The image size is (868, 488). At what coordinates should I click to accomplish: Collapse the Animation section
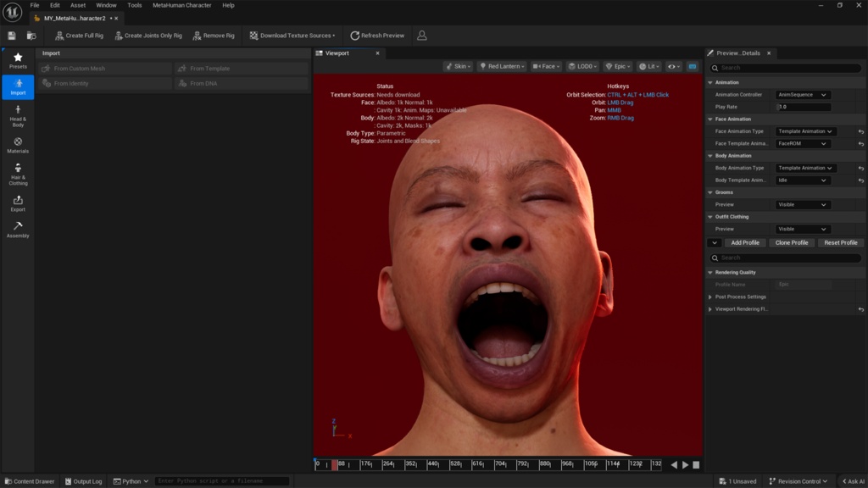710,82
